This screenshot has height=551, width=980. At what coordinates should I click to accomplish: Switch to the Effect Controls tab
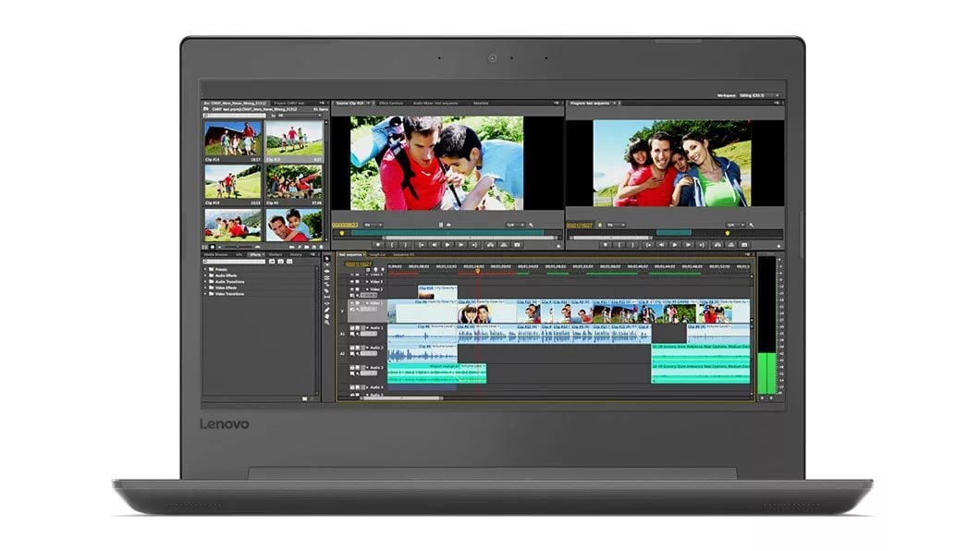(389, 104)
